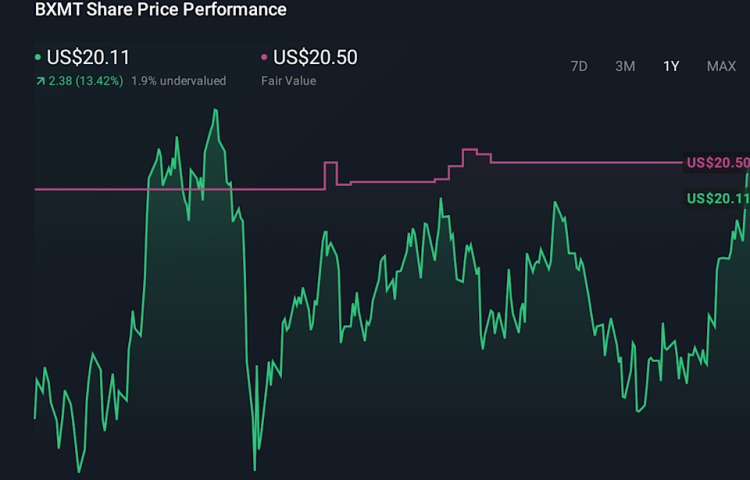Show the MAX price history

pyautogui.click(x=721, y=66)
